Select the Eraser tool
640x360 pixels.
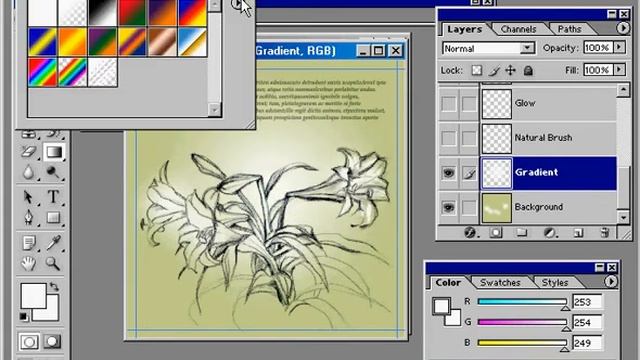point(28,152)
